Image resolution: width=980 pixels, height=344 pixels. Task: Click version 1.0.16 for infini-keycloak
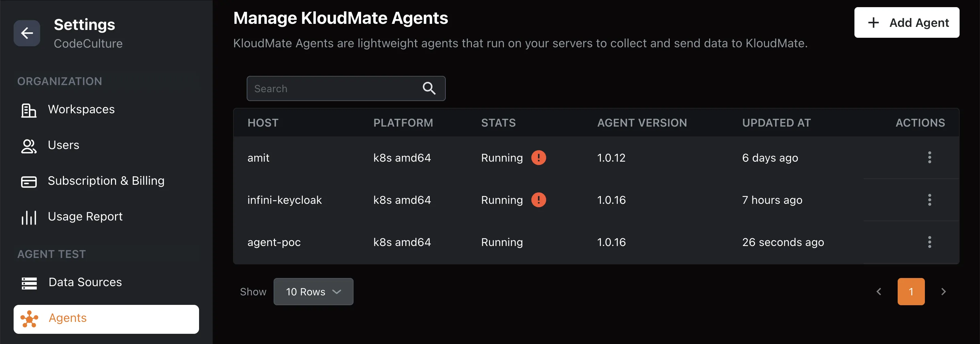coord(611,200)
